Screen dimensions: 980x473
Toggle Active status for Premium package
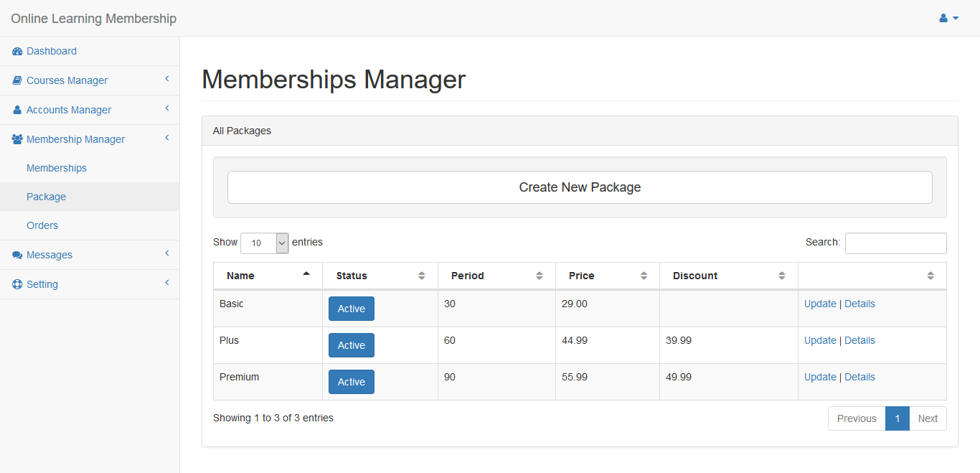click(351, 382)
